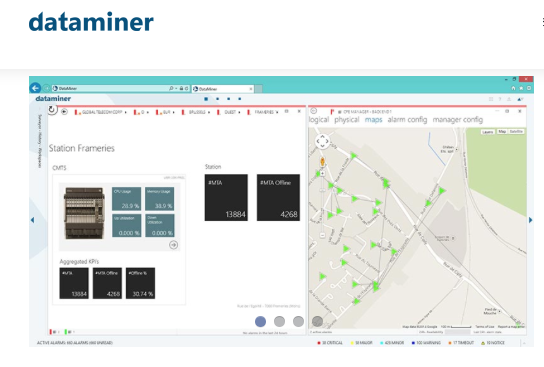Click the 50 MAJOR alarm counter
Viewport: 544px width, 367px height.
362,343
